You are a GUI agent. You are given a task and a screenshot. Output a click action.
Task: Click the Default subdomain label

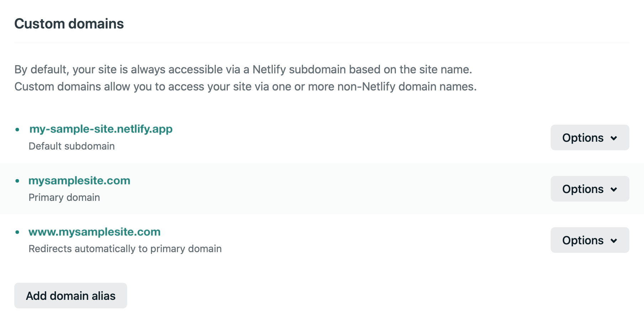point(72,146)
